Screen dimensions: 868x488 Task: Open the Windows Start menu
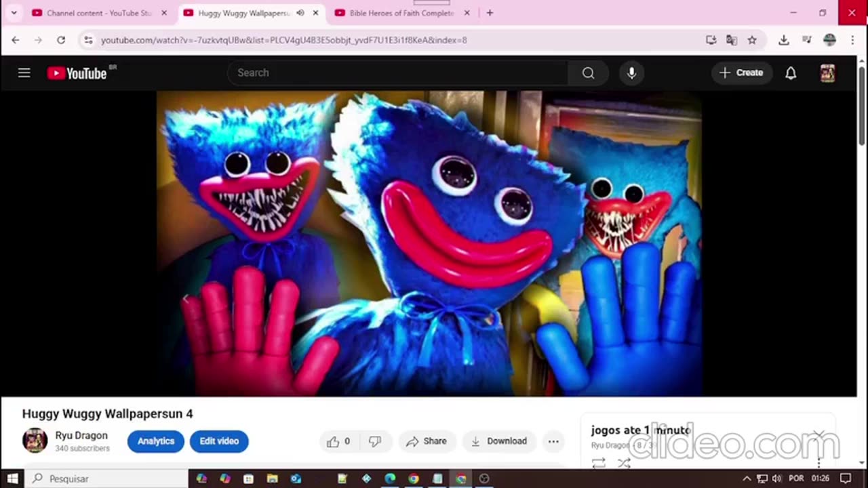coord(12,479)
